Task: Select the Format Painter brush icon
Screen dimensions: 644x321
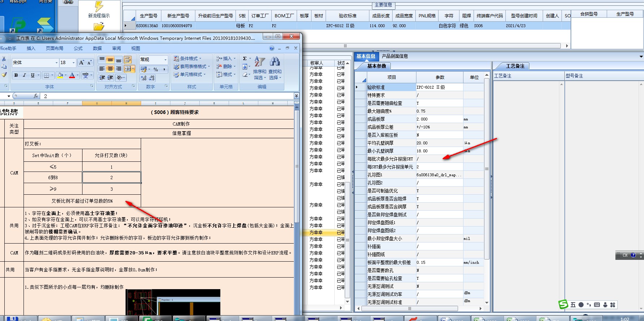Action: [x=4, y=75]
